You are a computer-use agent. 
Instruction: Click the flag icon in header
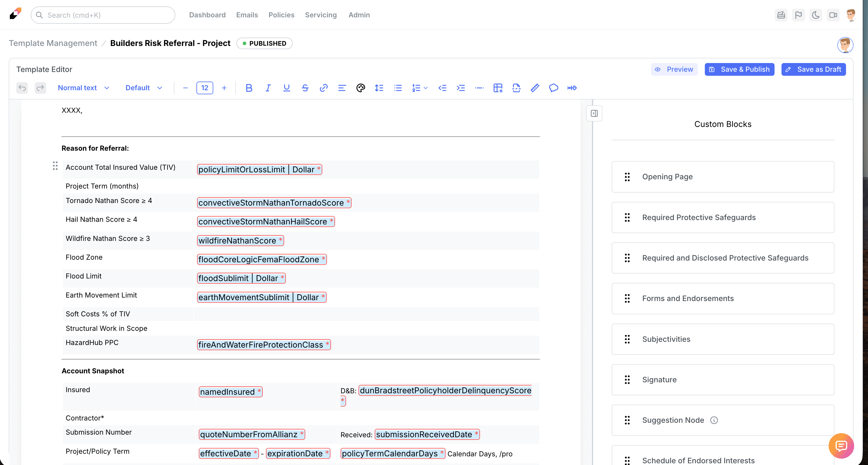pos(799,15)
